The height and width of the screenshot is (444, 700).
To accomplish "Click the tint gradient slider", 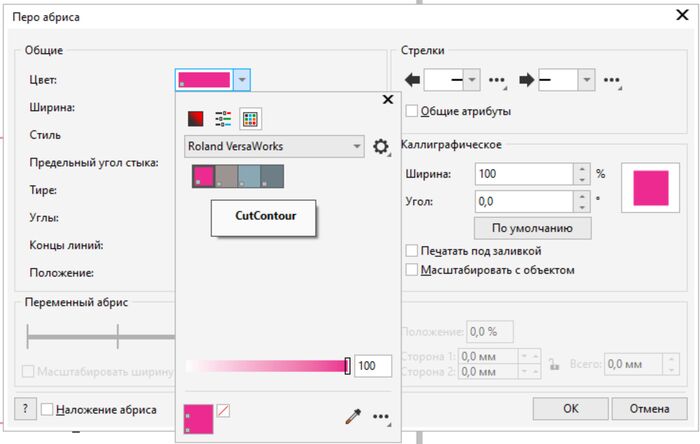I will [266, 366].
